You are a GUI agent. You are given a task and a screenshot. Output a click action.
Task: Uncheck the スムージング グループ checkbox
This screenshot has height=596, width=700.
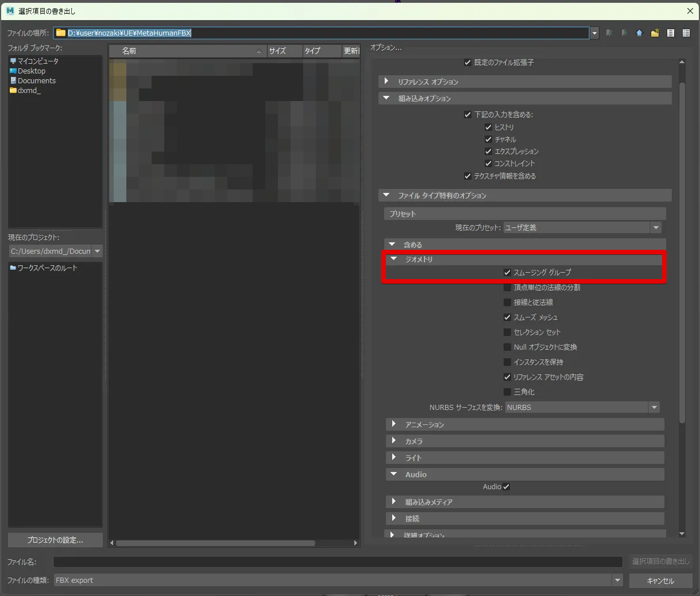tap(507, 273)
